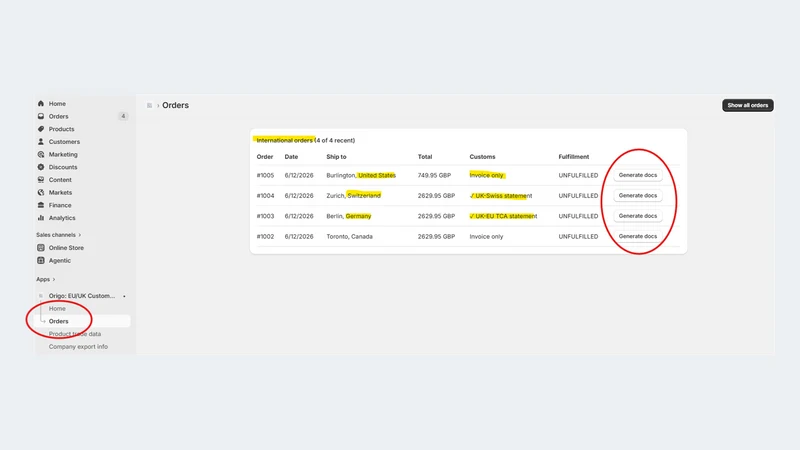800x450 pixels.
Task: Open the Finance section
Action: point(60,205)
